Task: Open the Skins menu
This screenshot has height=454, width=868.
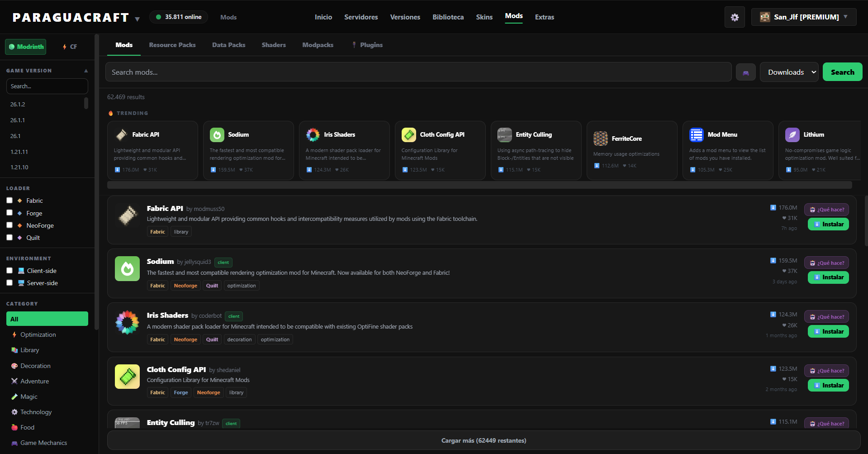Action: pyautogui.click(x=484, y=17)
